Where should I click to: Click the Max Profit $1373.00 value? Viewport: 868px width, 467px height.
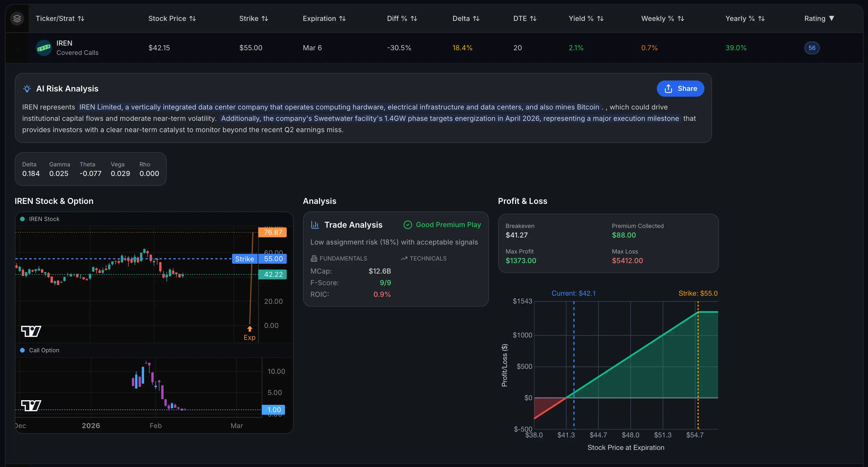(x=521, y=261)
